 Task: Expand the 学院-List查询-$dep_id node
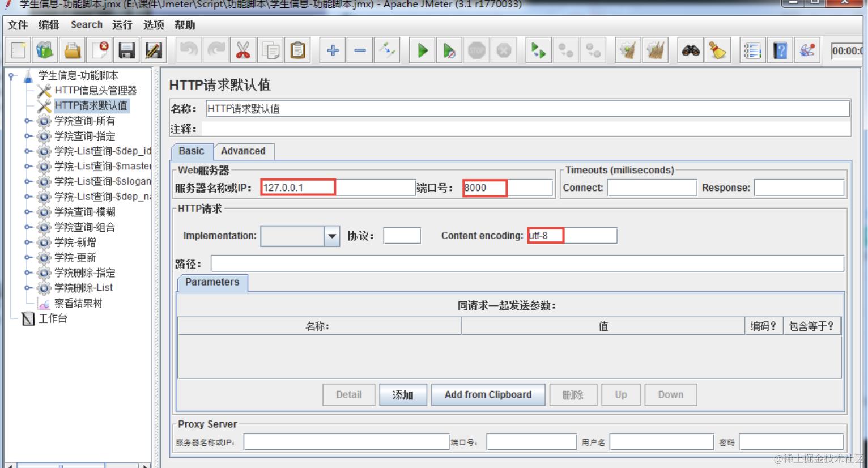(x=28, y=151)
